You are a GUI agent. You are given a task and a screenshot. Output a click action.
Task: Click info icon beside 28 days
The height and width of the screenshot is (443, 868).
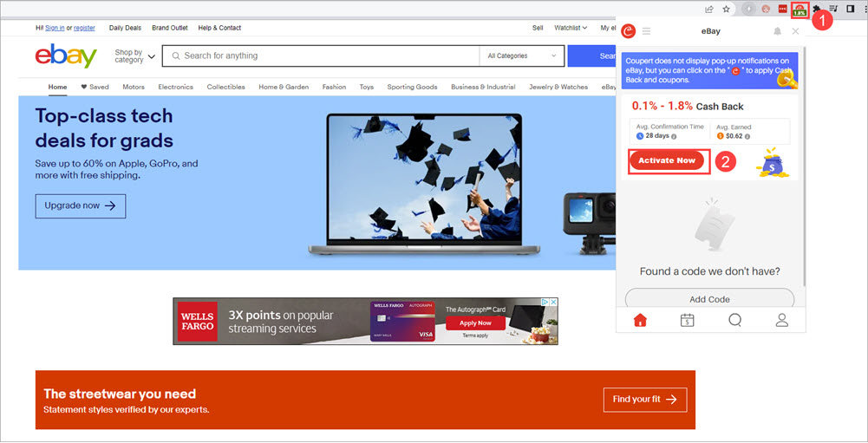click(x=674, y=136)
